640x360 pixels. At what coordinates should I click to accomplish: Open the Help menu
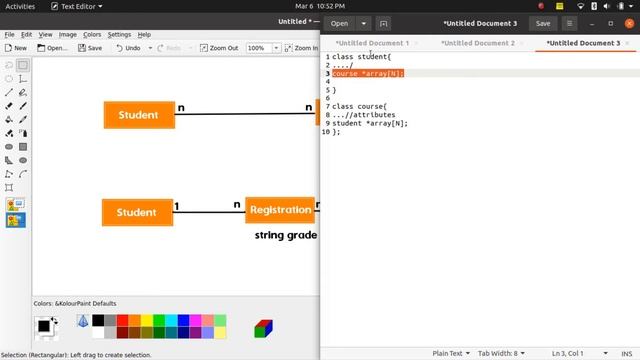144,35
